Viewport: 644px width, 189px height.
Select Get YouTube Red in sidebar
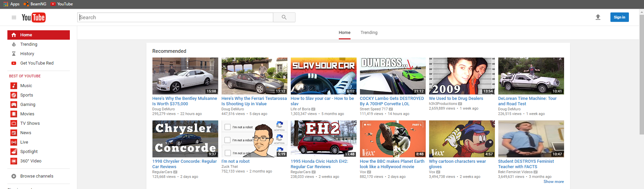pyautogui.click(x=39, y=63)
